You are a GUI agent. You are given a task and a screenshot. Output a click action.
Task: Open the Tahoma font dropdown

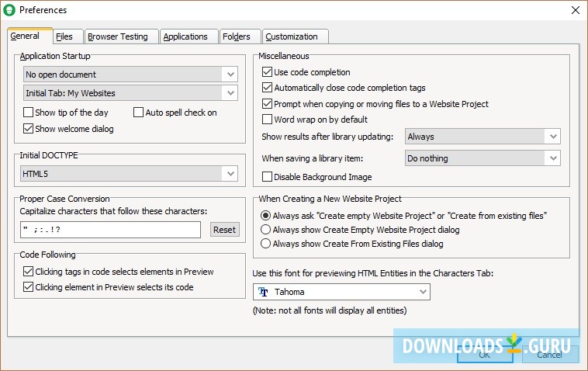(x=341, y=292)
